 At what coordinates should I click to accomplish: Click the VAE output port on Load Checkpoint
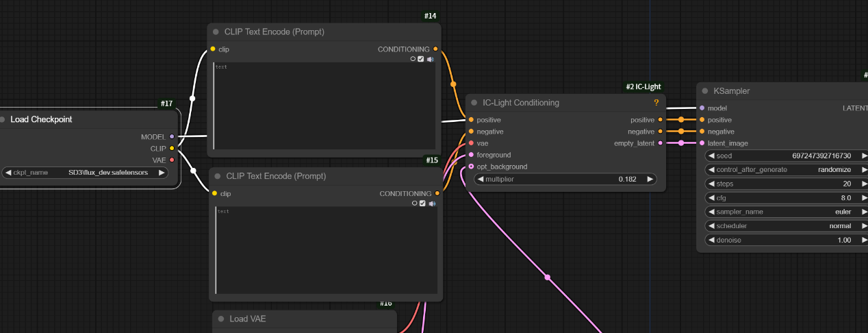[172, 160]
